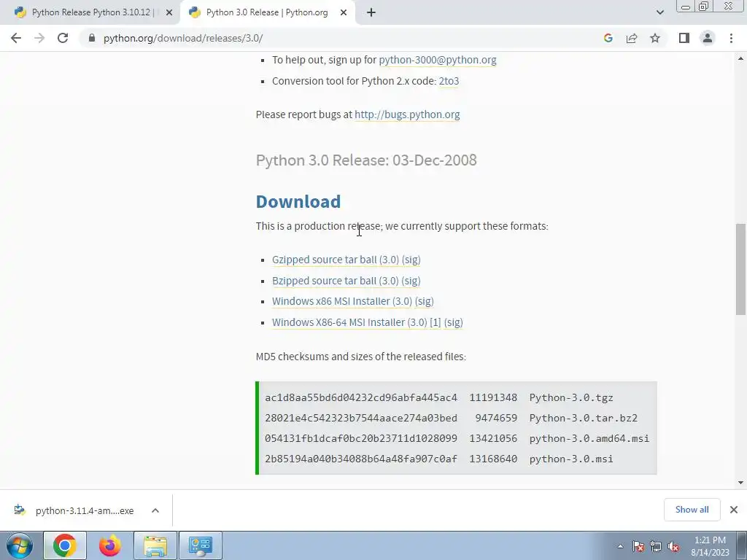Select the Python 3.0 Release tab
Screen dimensions: 747x560
coord(267,12)
